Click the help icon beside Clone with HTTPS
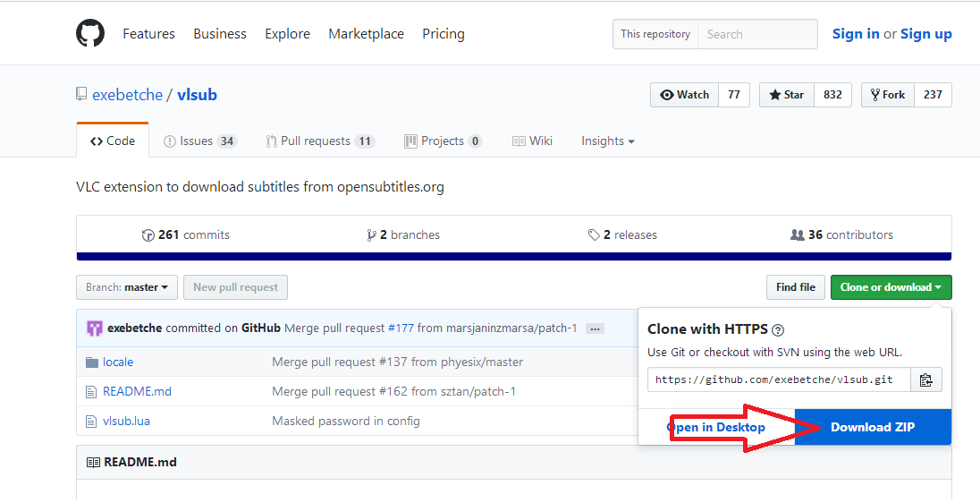Screen dimensions: 980x503 click(778, 329)
